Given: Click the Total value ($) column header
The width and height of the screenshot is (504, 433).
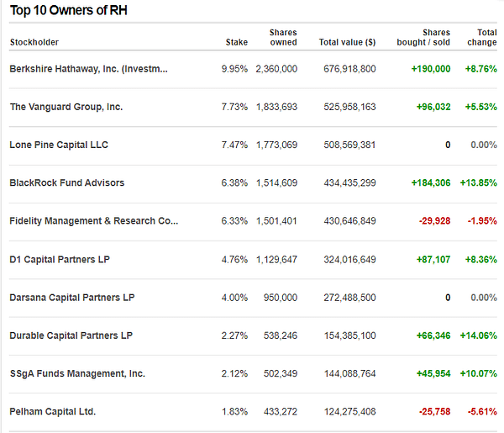Looking at the screenshot, I should tap(347, 42).
